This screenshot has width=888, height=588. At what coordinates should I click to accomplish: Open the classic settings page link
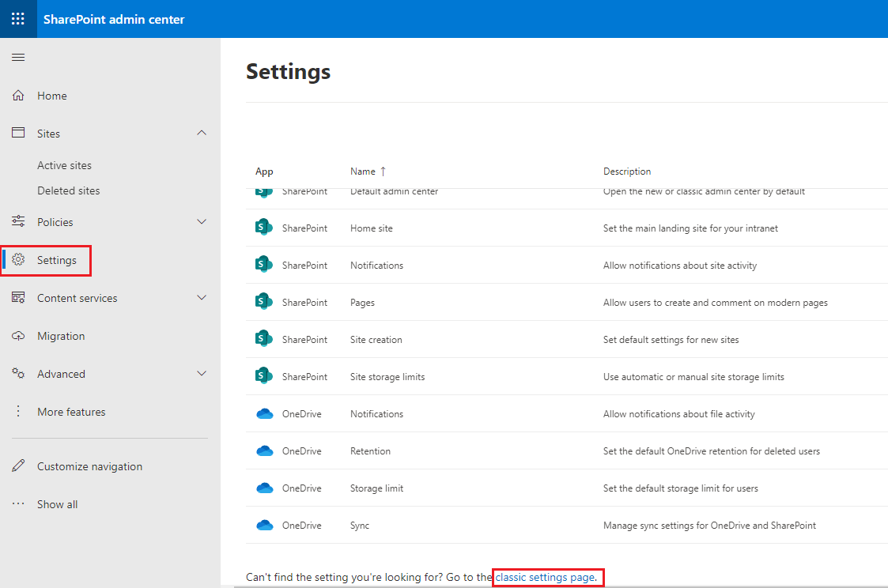(x=545, y=577)
